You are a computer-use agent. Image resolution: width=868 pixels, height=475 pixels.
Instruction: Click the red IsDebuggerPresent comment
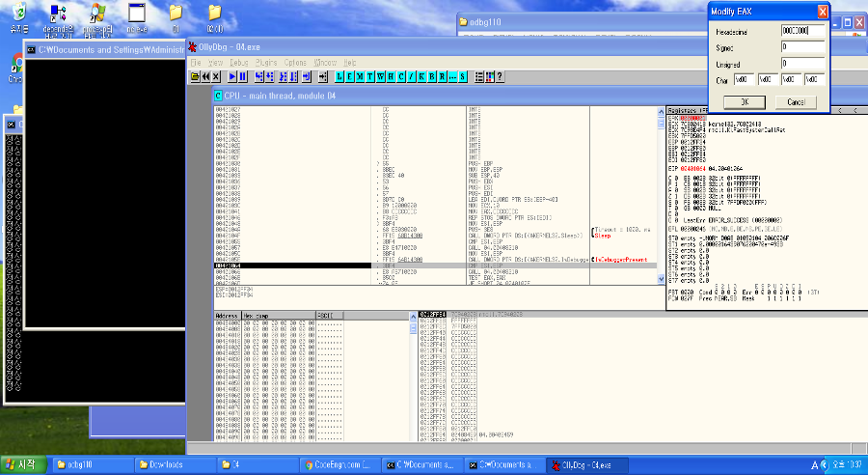tap(621, 260)
